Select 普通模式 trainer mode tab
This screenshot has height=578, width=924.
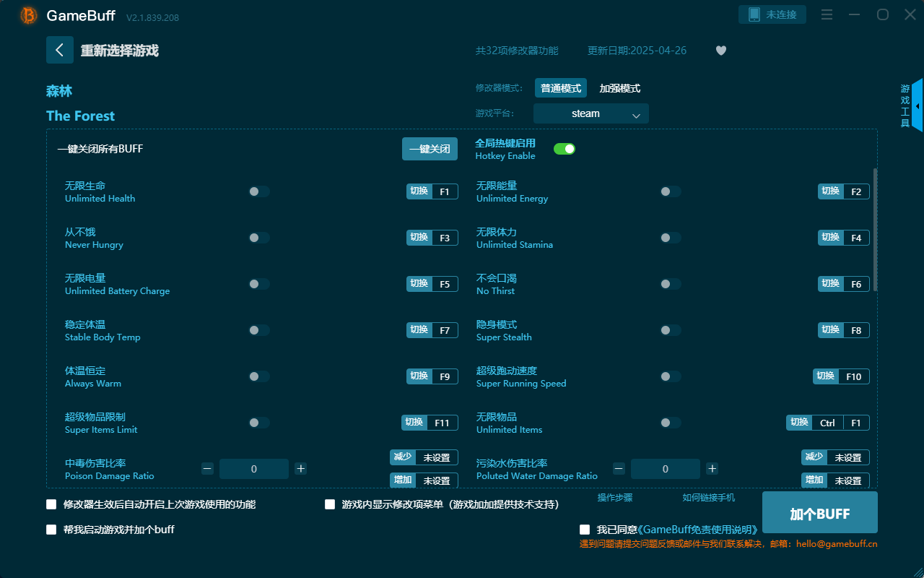(x=561, y=88)
